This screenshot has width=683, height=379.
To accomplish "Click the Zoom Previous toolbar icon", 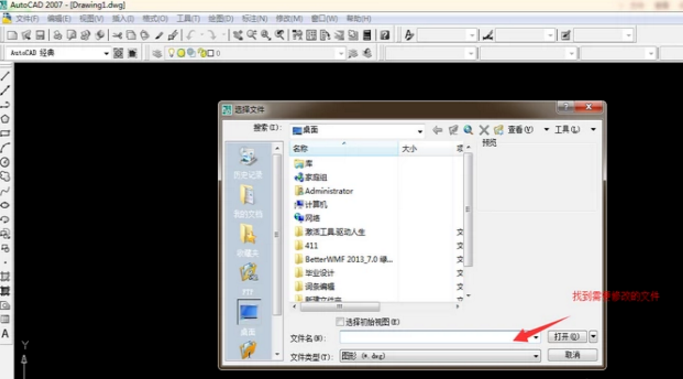I will pos(280,35).
